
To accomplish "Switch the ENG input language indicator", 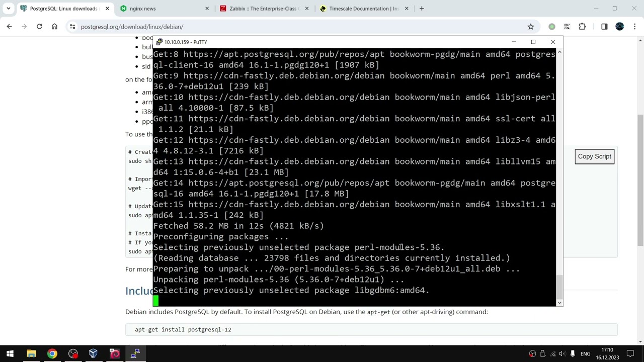I will (x=585, y=354).
